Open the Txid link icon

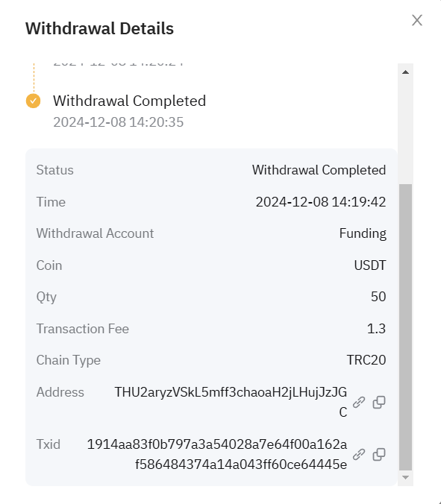point(359,454)
